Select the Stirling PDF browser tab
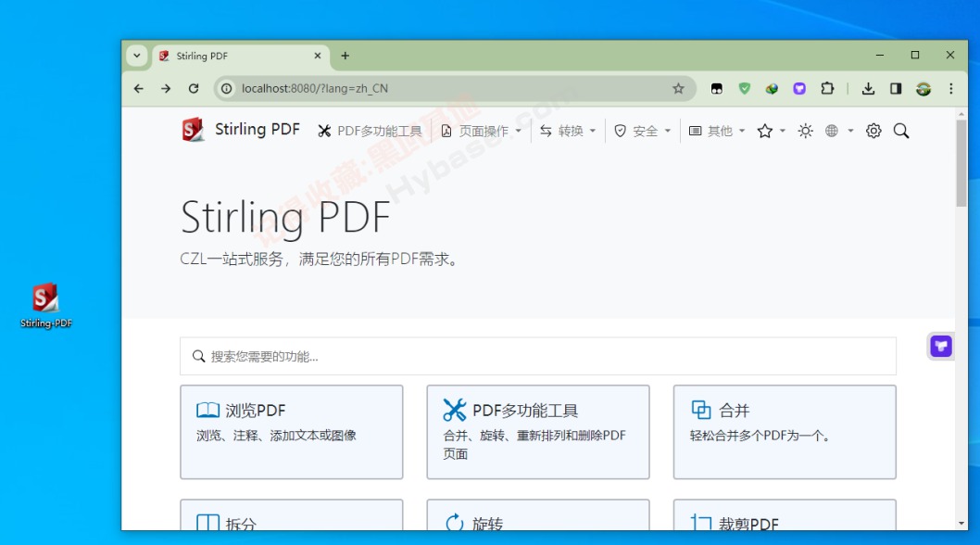Image resolution: width=980 pixels, height=545 pixels. (x=241, y=56)
